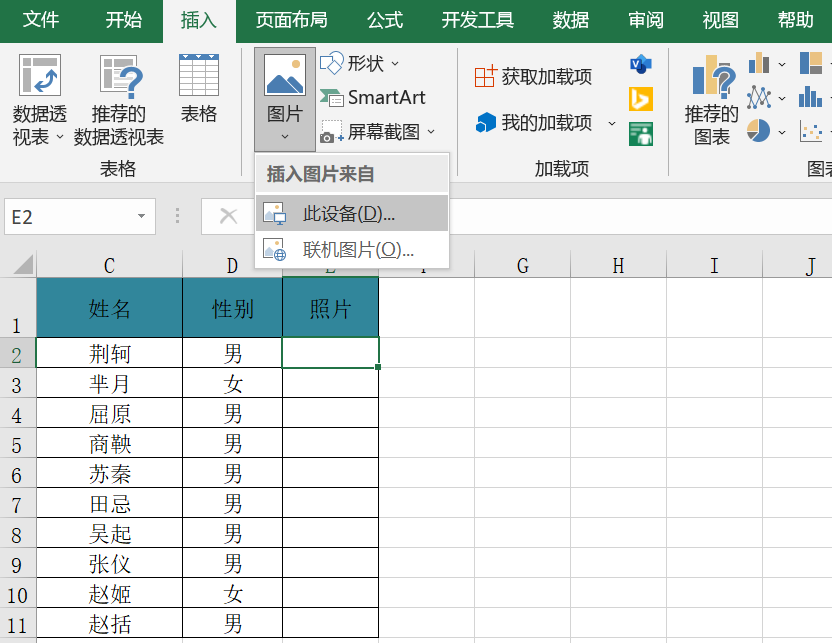Select row 5 header

pos(18,445)
